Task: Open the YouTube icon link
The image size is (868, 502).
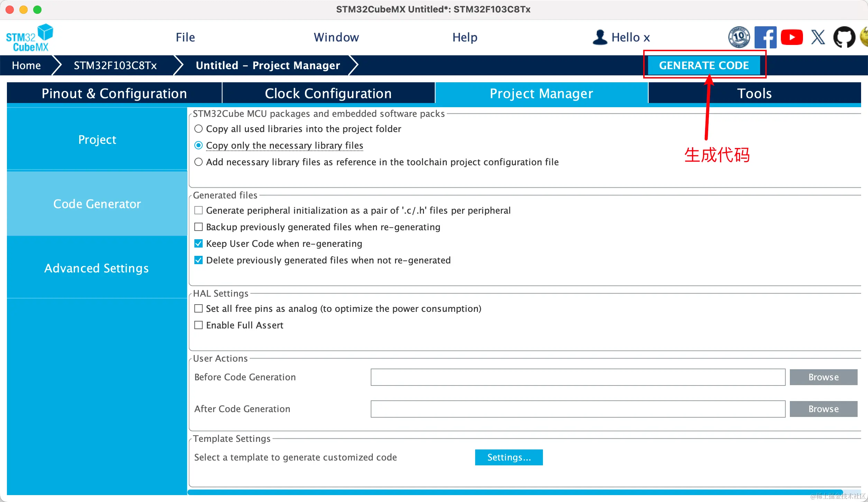Action: (792, 37)
